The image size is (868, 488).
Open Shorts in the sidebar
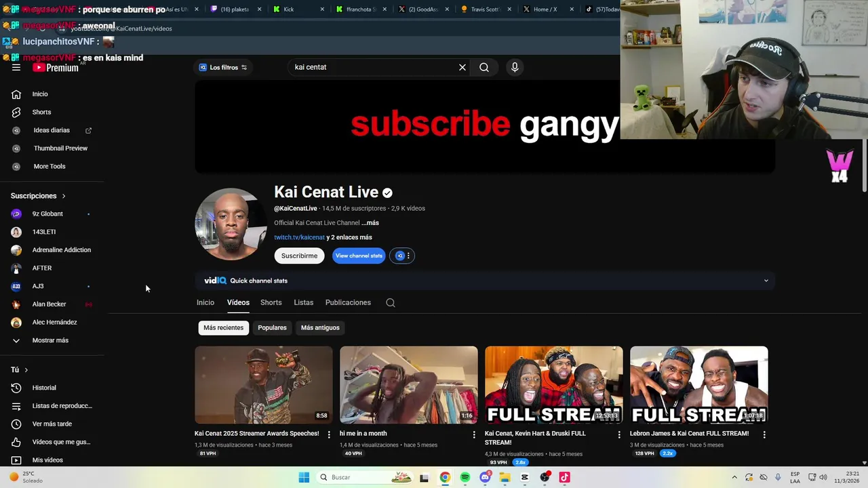[41, 112]
